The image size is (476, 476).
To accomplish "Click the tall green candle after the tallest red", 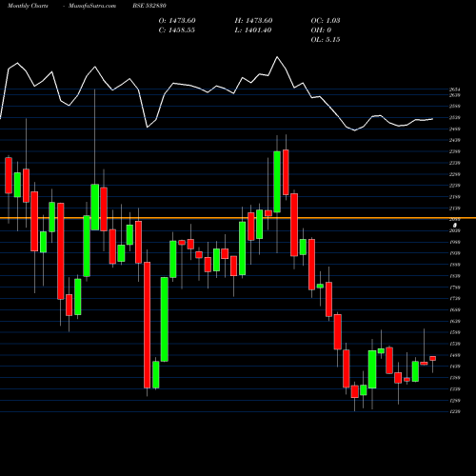I will pos(165,319).
